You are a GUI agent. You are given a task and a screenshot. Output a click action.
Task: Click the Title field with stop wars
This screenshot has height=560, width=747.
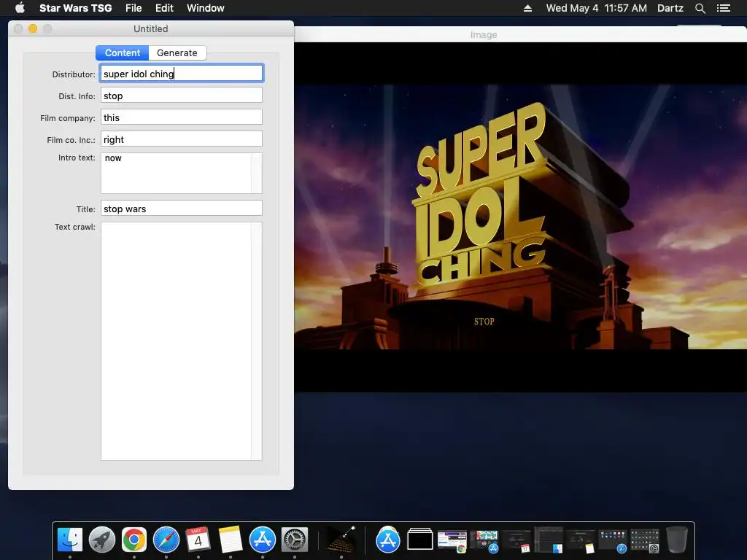(x=182, y=209)
